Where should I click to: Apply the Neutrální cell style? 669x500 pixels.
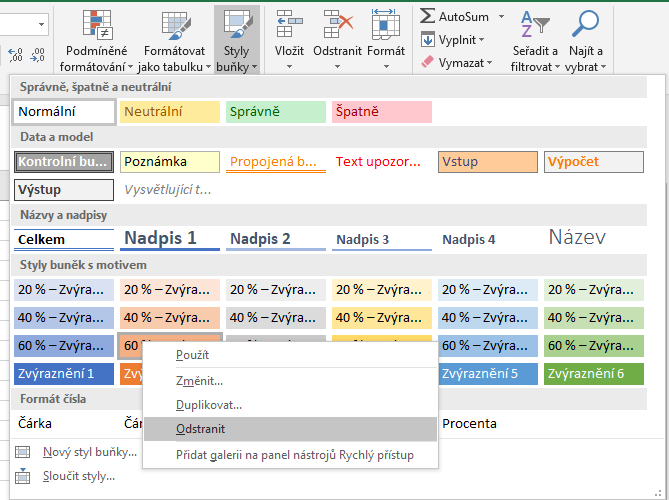[170, 112]
